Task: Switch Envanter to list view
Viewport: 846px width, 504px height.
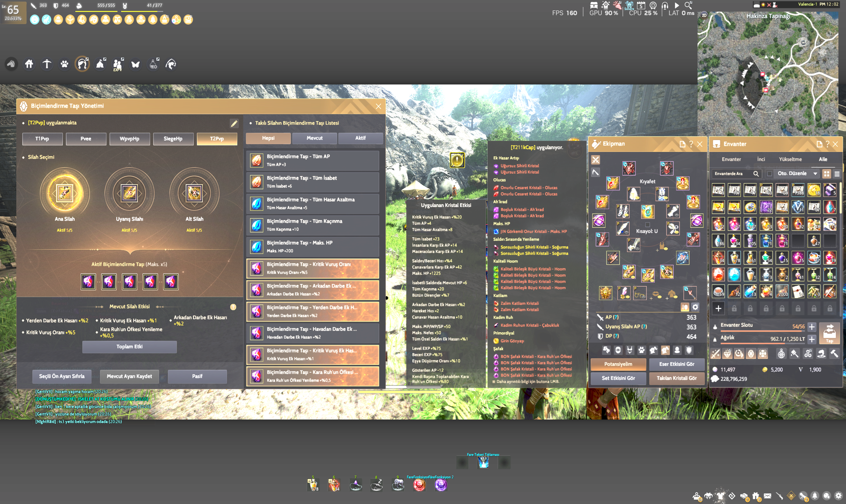Action: click(x=837, y=174)
